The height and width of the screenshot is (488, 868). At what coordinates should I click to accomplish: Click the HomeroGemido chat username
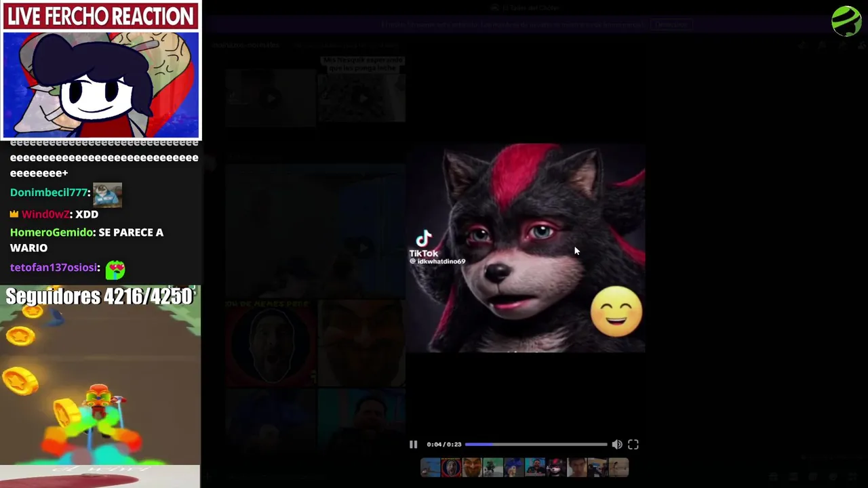tap(53, 232)
